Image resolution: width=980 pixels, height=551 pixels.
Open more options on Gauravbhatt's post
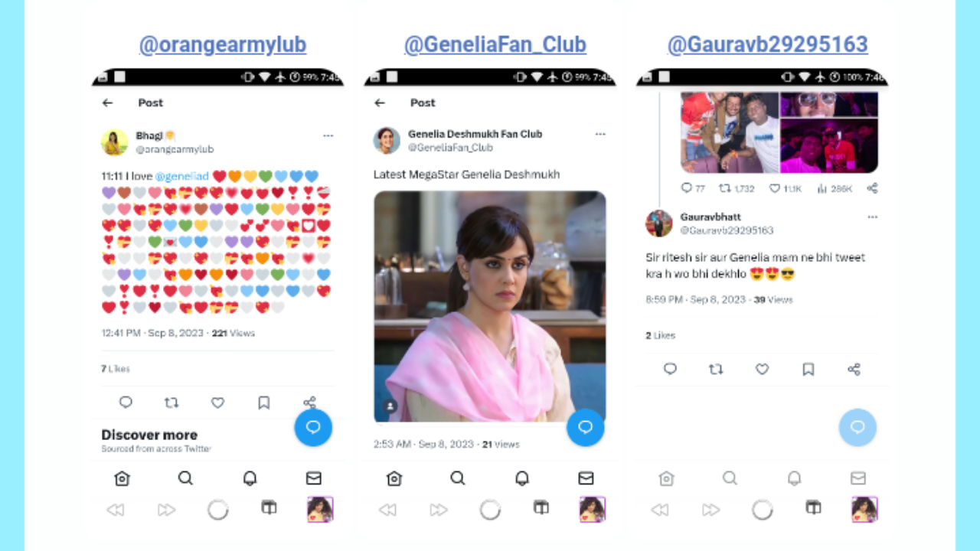pos(872,217)
